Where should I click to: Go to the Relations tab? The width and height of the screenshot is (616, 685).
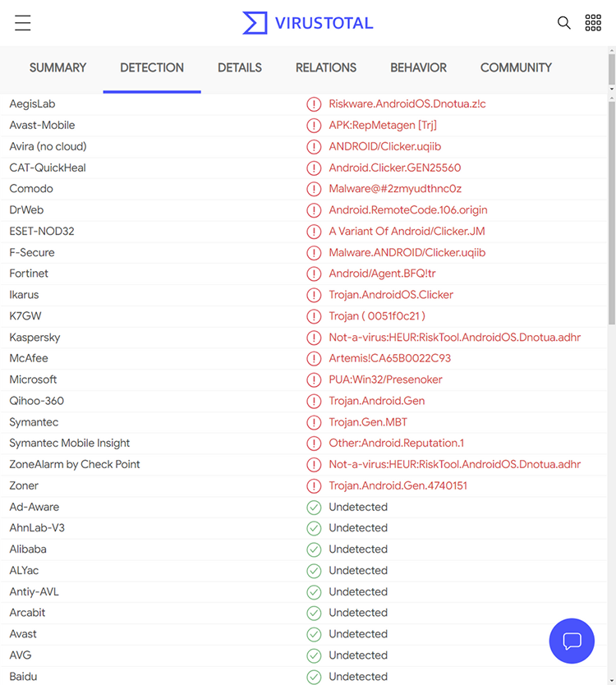(x=326, y=67)
